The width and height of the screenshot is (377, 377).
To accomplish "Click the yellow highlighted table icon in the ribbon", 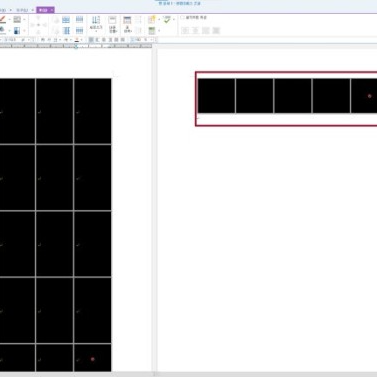I will point(152,20).
